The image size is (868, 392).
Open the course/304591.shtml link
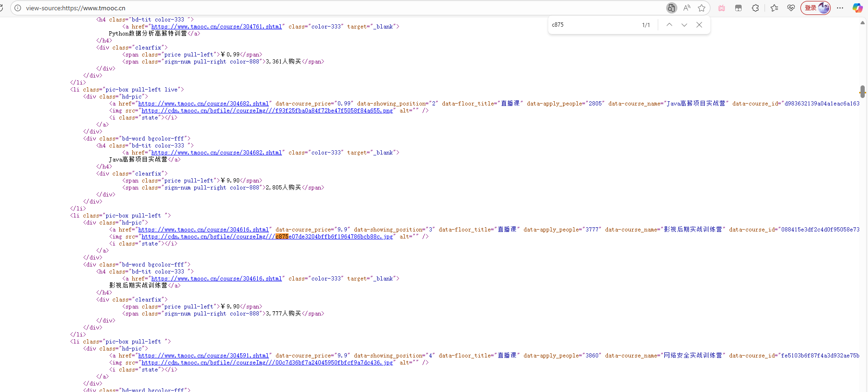pos(204,356)
